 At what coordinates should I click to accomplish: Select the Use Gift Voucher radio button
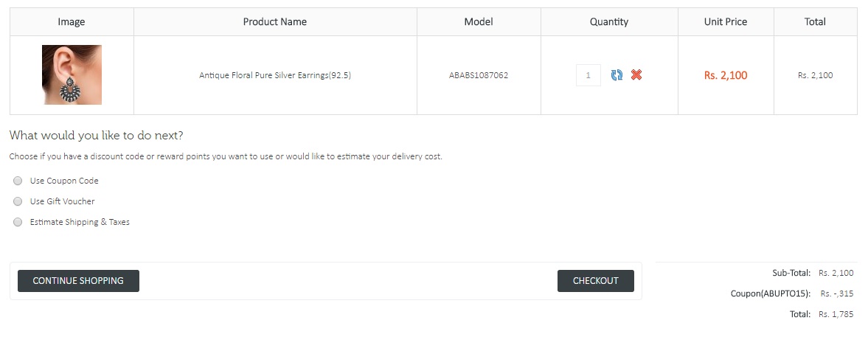tap(18, 201)
